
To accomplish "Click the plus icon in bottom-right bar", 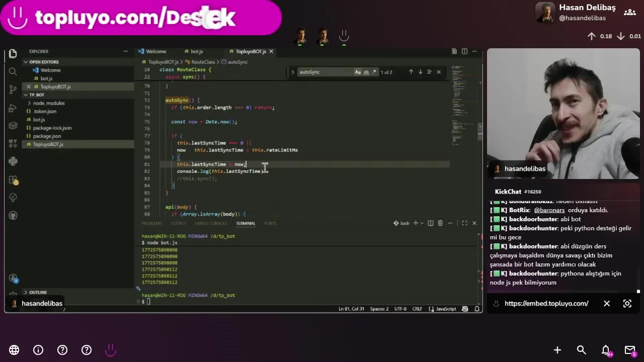I will tap(557, 350).
